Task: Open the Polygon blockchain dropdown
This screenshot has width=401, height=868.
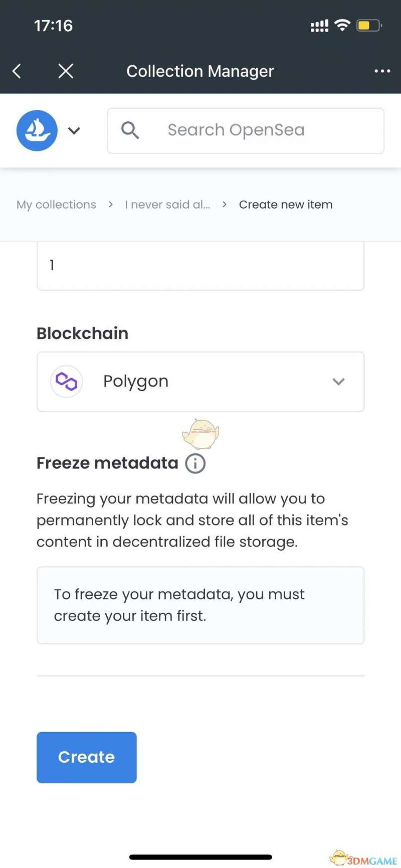Action: [x=200, y=382]
